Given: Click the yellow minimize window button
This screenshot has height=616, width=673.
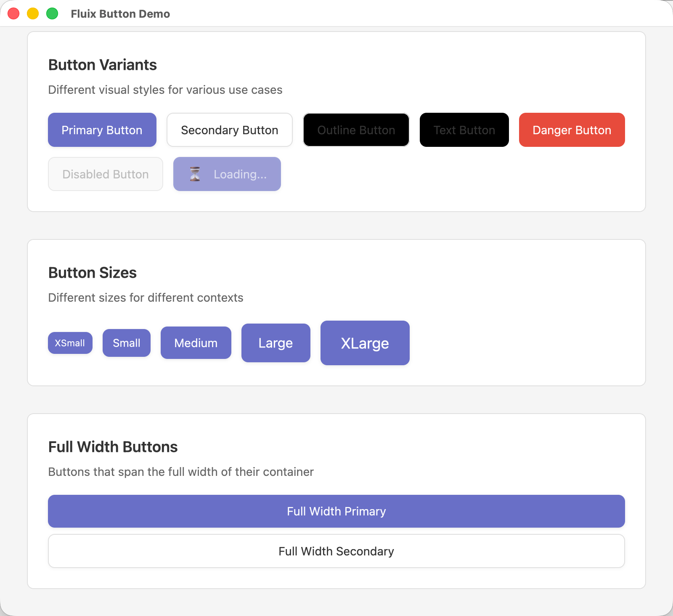Looking at the screenshot, I should pyautogui.click(x=33, y=13).
